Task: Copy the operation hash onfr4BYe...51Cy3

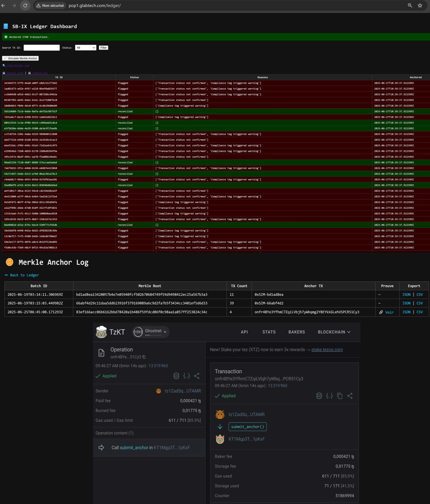Action: (x=144, y=357)
